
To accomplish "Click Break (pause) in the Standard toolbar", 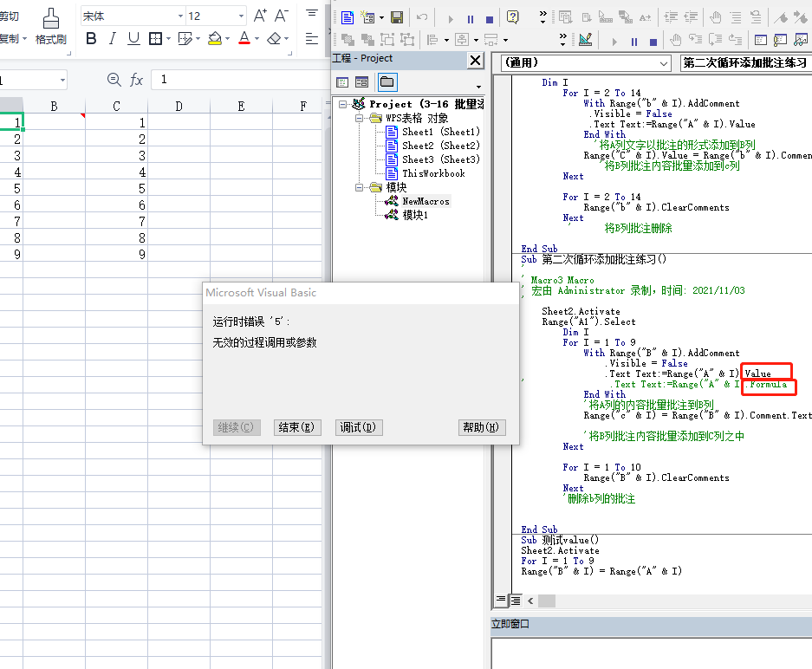I will click(471, 19).
